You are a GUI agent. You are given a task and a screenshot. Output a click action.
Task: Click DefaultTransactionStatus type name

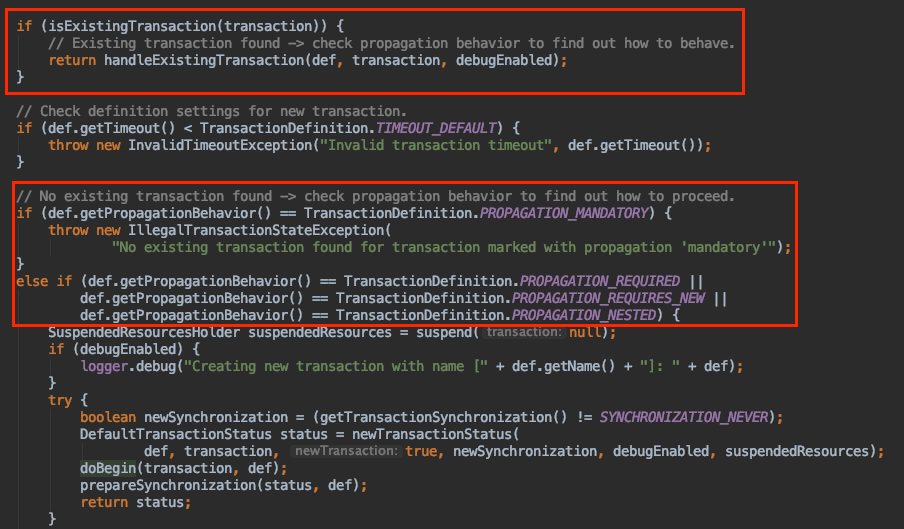[x=176, y=434]
